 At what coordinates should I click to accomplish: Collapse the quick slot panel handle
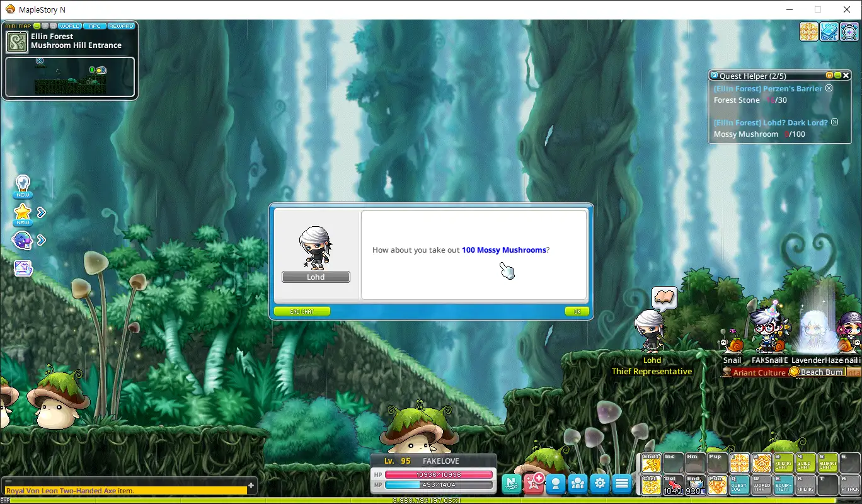638,474
